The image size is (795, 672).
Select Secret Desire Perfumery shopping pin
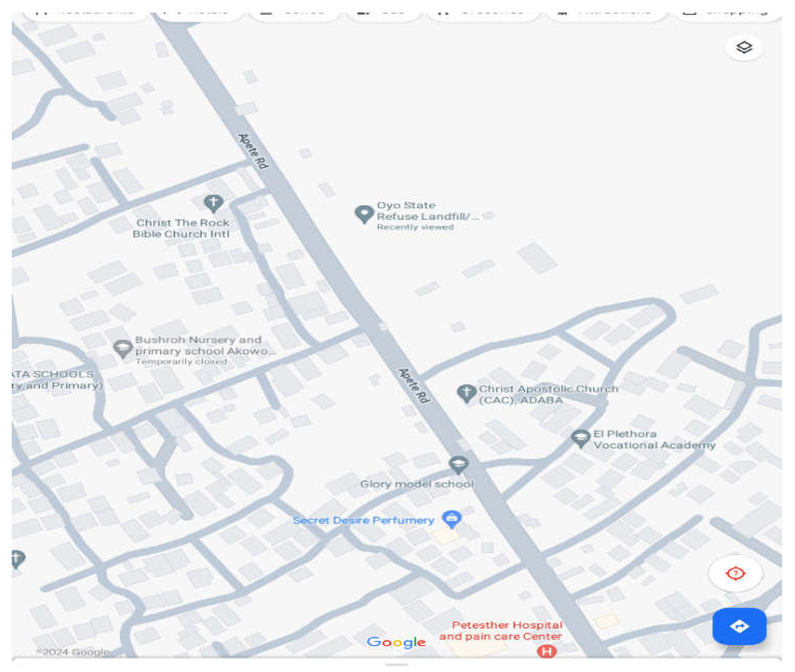[x=452, y=519]
